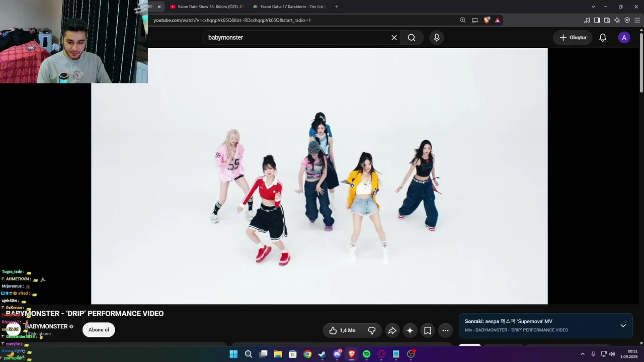The image size is (644, 362).
Task: Open Microsoft Store from the taskbar
Action: point(293,354)
